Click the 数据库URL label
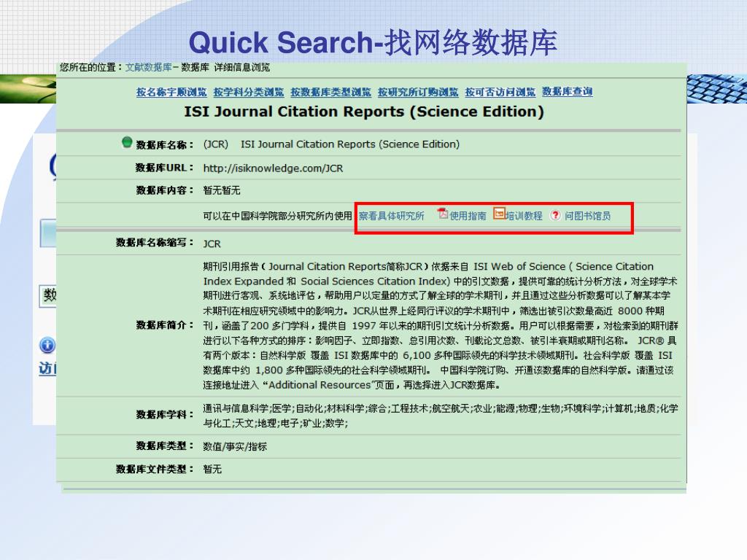The image size is (747, 560). (x=165, y=168)
